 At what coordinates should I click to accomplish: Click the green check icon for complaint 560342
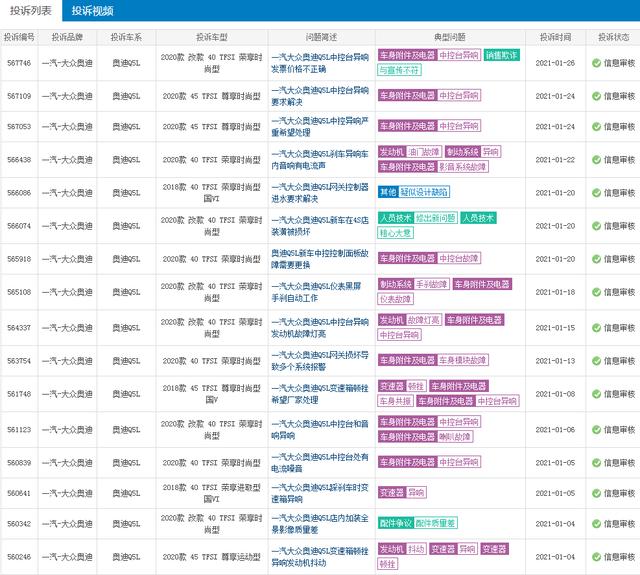596,524
